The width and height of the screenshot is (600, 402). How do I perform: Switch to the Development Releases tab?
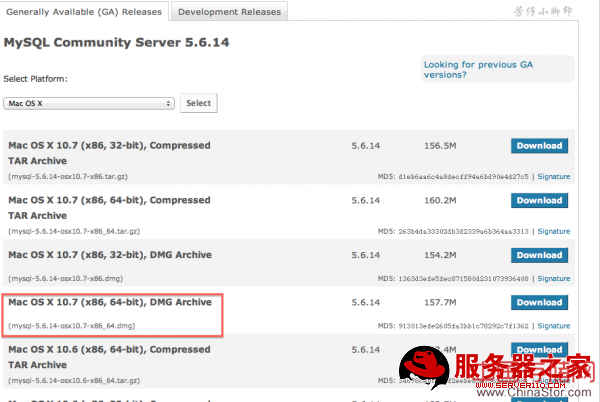230,12
